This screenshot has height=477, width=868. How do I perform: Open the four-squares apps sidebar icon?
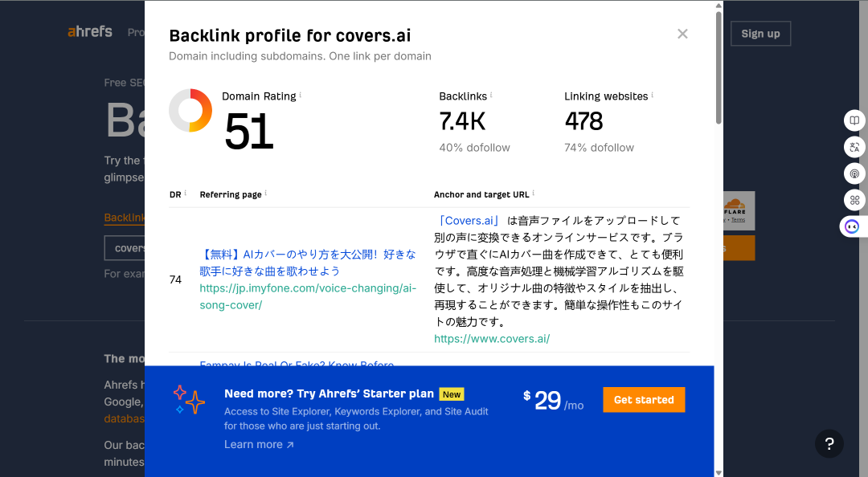tap(854, 200)
